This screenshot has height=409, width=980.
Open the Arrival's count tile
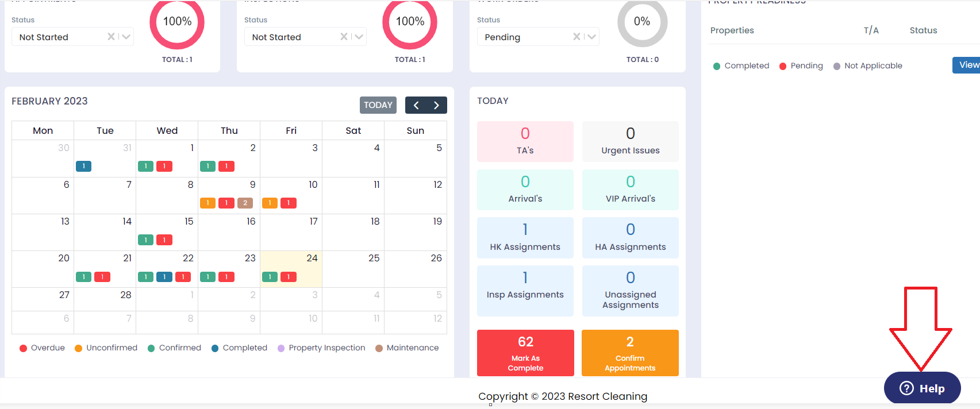pos(525,190)
